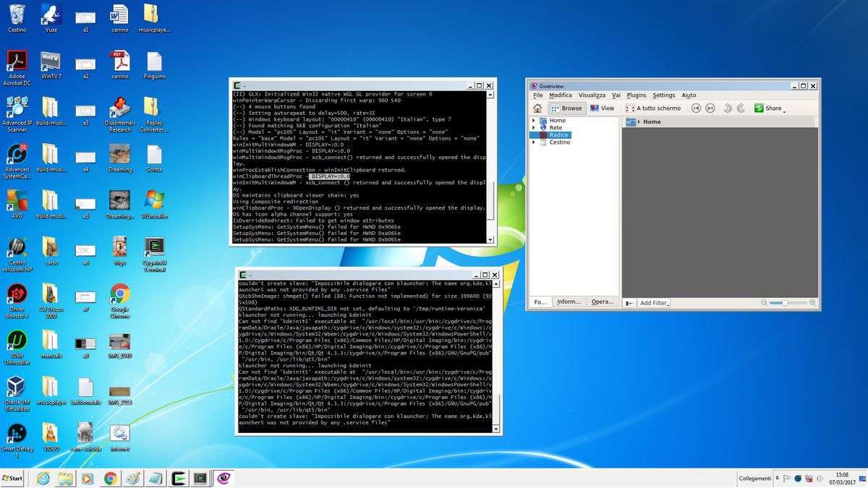
Task: Expand the Rete tree node
Action: tap(534, 128)
